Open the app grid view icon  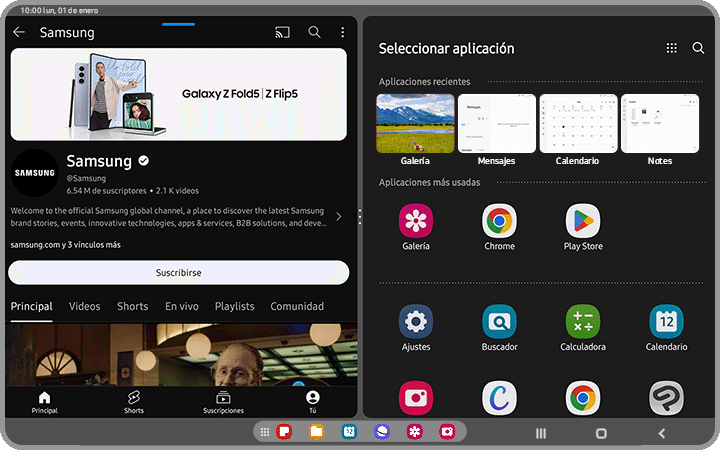click(672, 48)
